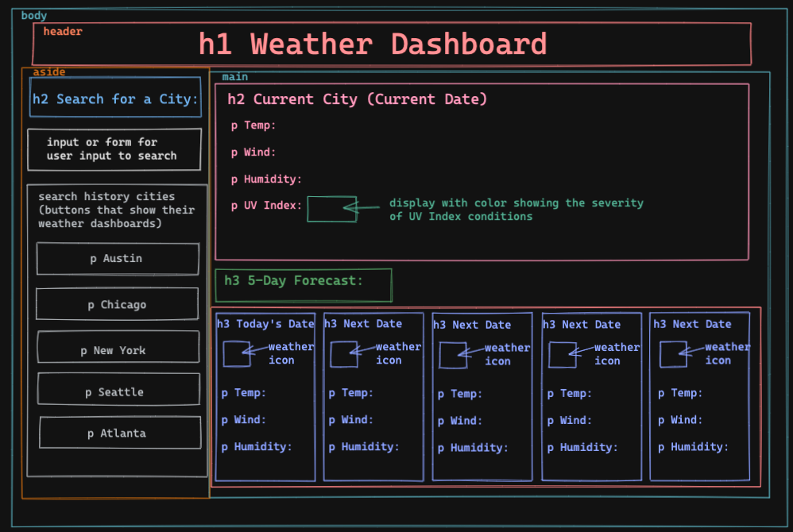
Task: Click the Search for a City heading
Action: 115,99
